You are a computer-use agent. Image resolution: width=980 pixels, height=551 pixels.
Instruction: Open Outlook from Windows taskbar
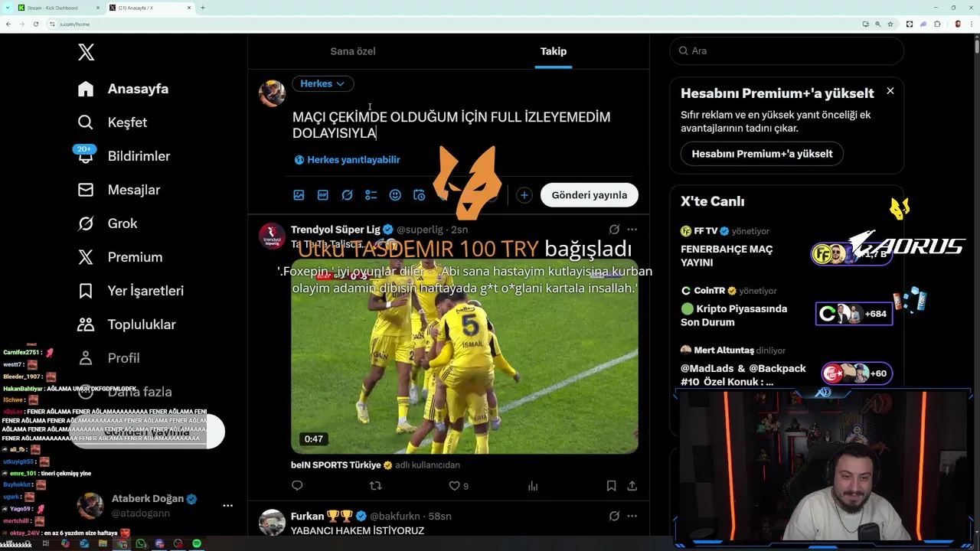[x=84, y=543]
